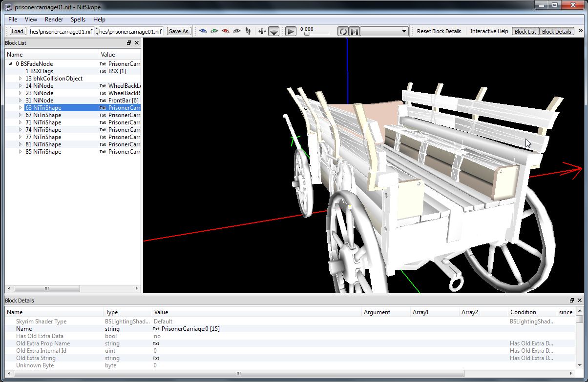Viewport: 588px width, 382px height.
Task: Toggle the switch animation button
Action: pyautogui.click(x=355, y=31)
